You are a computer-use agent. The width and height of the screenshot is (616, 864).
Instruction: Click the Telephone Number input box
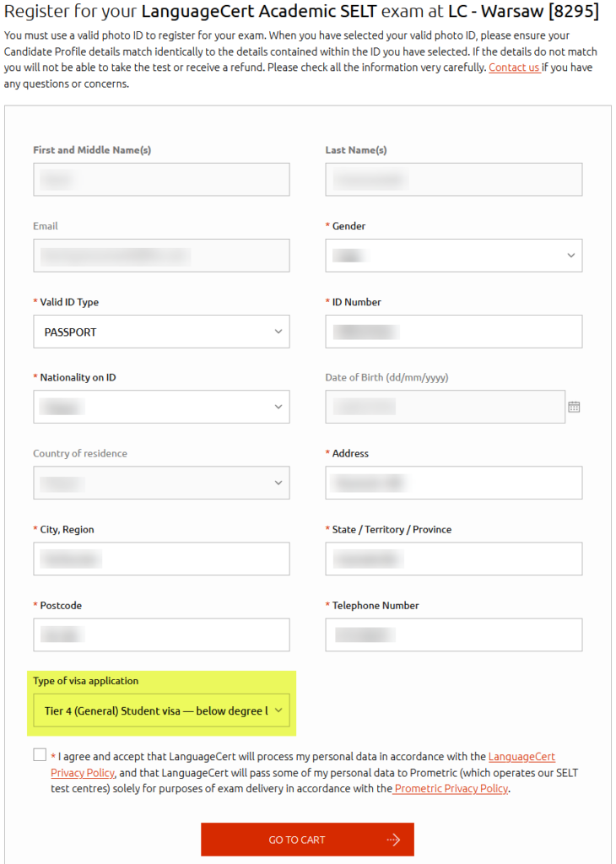453,634
